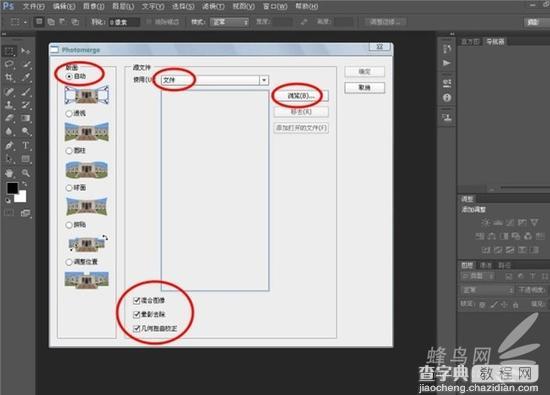This screenshot has width=550, height=395.
Task: Open the marquee tool preset picker arrow
Action: [25, 22]
